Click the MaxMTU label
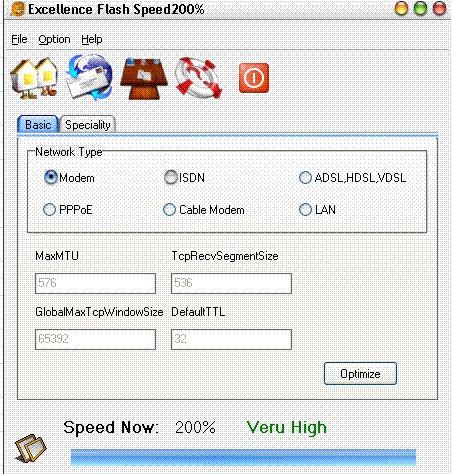This screenshot has height=474, width=452. [57, 256]
